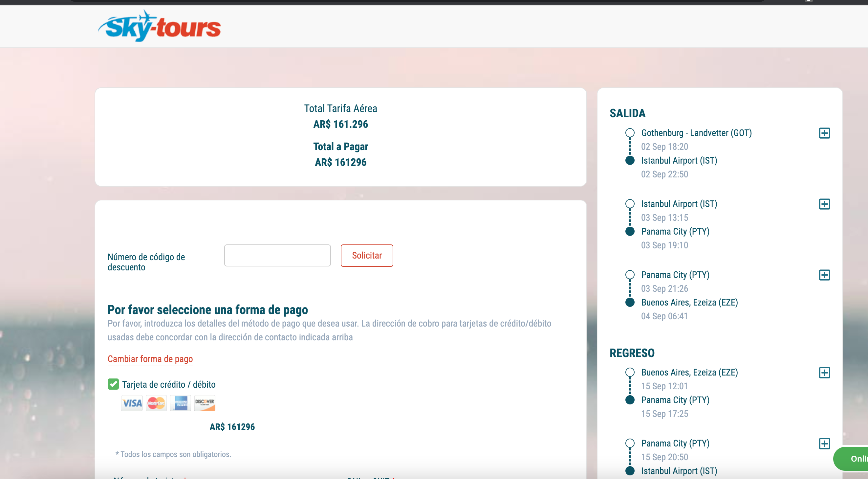Uncheck the Tarjeta de crédito / débito option
Image resolution: width=868 pixels, height=479 pixels.
(113, 384)
